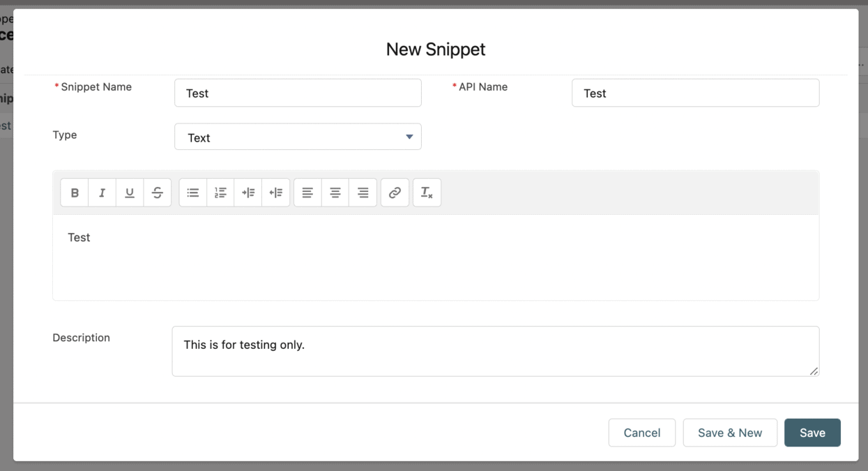This screenshot has height=471, width=868.
Task: Open the Type dropdown showing Text
Action: click(x=298, y=137)
